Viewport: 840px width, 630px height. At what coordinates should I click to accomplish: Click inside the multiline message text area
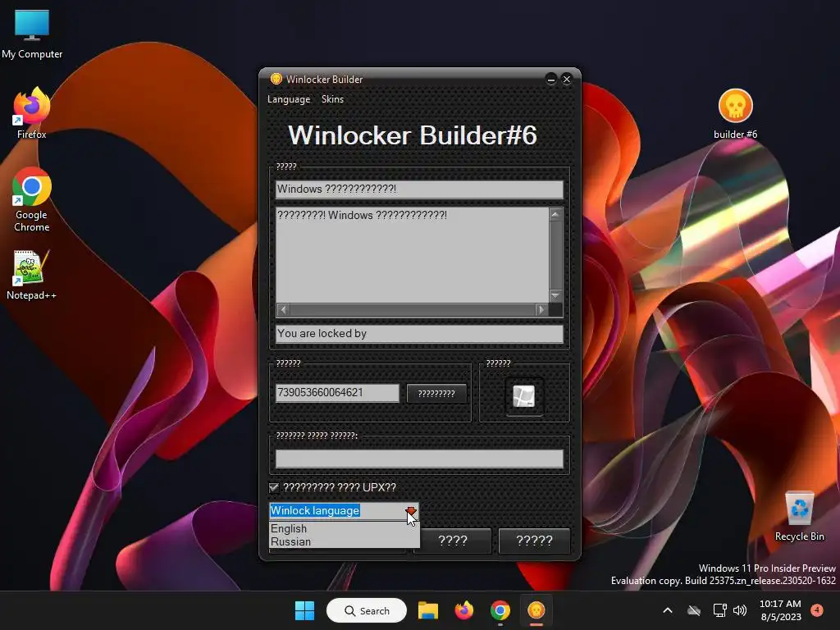pos(412,255)
